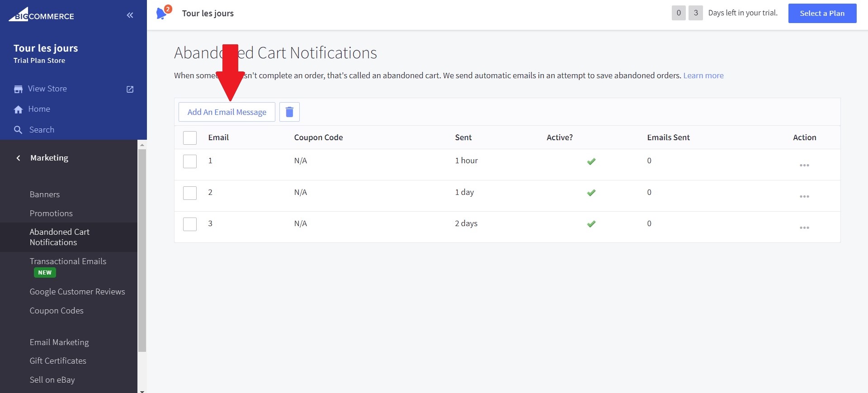The image size is (868, 393).
Task: Click the Search magnifier icon
Action: [18, 130]
